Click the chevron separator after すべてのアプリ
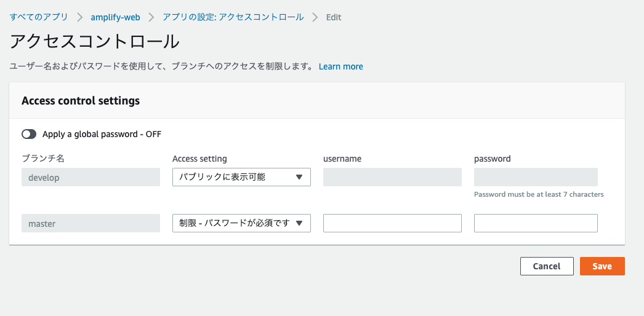644x316 pixels. click(79, 17)
